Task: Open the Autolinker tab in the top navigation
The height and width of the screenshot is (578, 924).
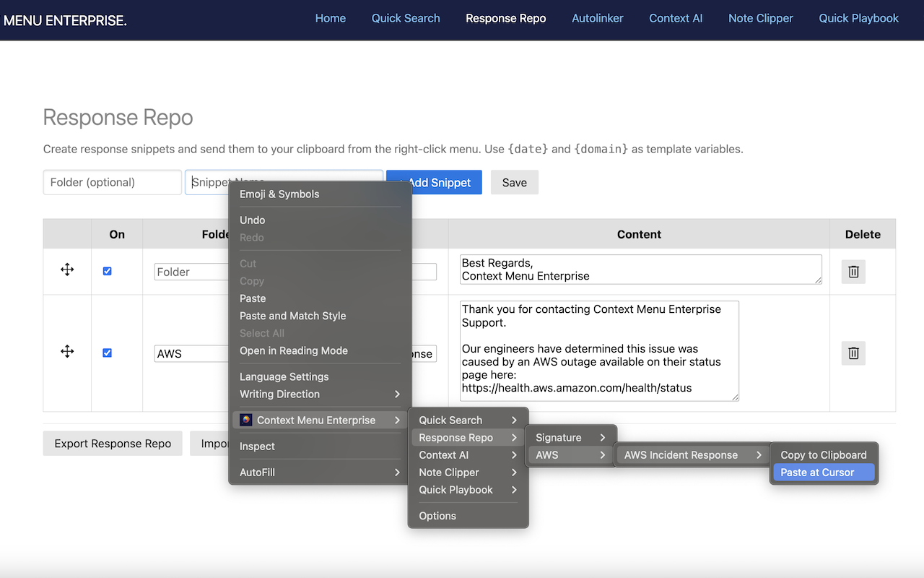Action: (x=598, y=18)
